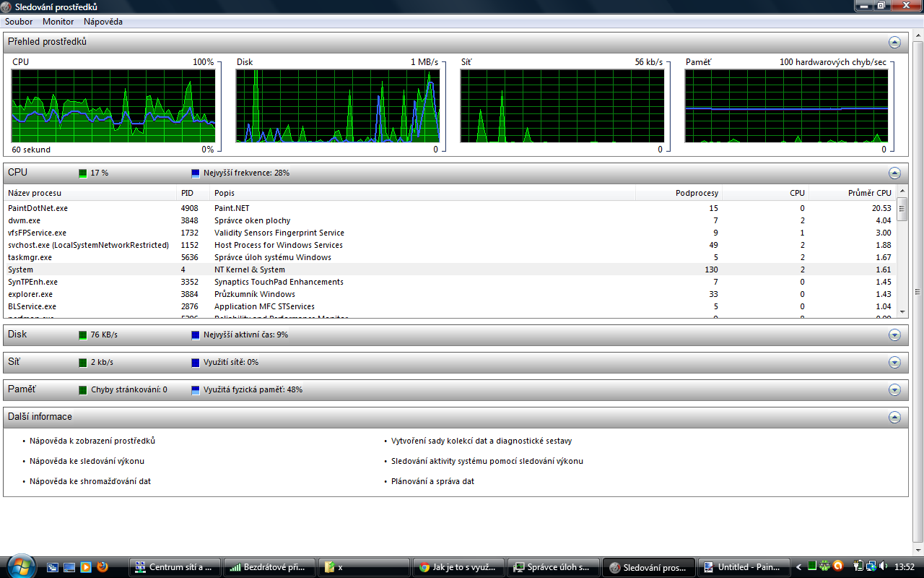Expand the Paměť section
This screenshot has width=924, height=578.
pos(894,390)
